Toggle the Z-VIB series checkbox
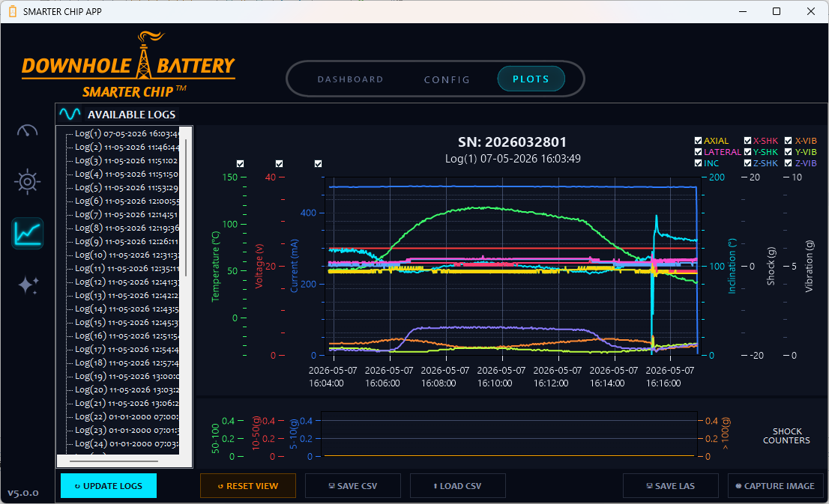Viewport: 829px width, 504px height. coord(789,163)
